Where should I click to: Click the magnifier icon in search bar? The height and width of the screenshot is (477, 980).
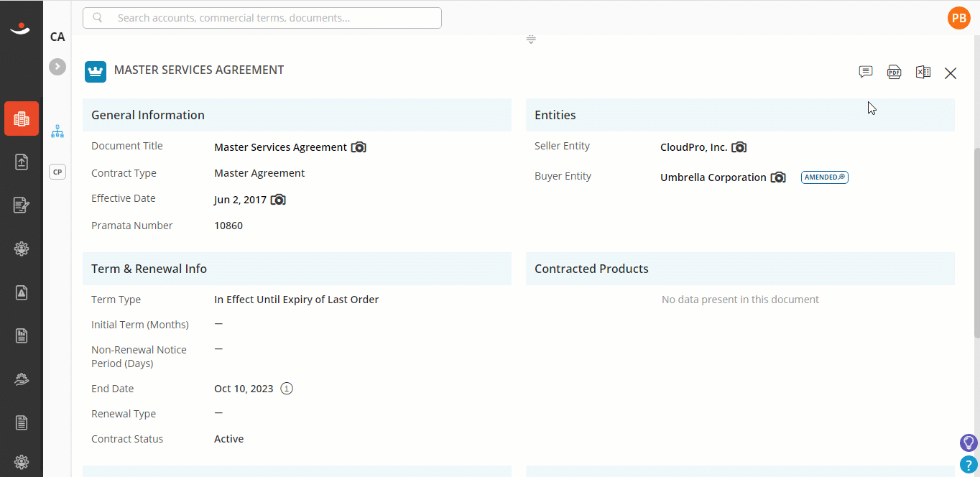tap(98, 18)
